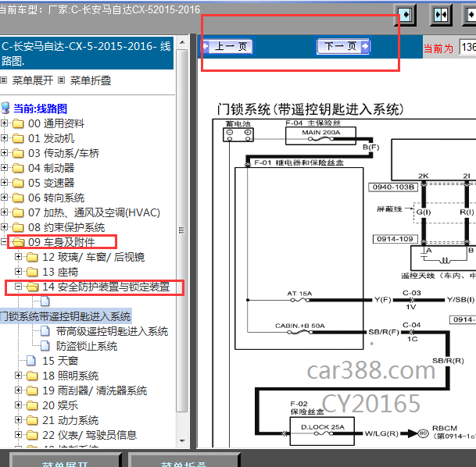Expand the 19 雨刮器/清洗器系统 folder

tap(18, 390)
